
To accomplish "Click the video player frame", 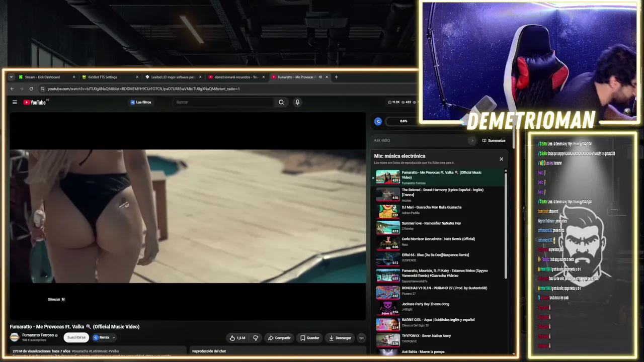I will pyautogui.click(x=188, y=216).
